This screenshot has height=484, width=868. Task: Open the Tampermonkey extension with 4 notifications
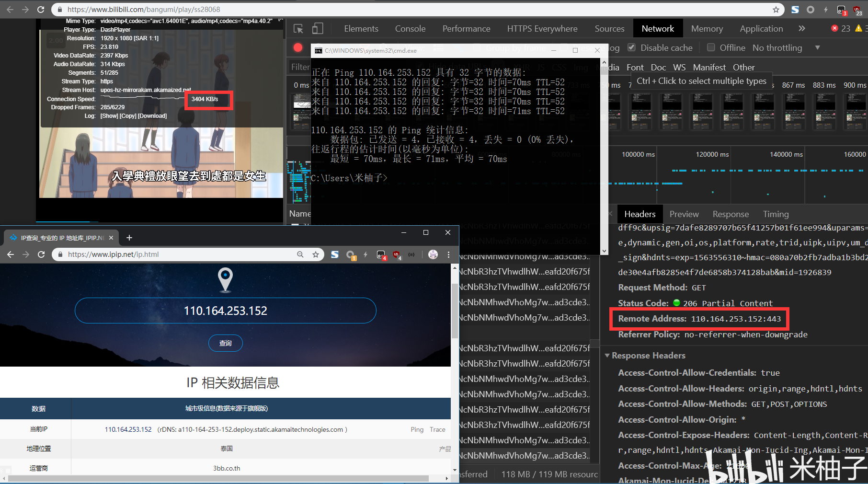pyautogui.click(x=381, y=254)
